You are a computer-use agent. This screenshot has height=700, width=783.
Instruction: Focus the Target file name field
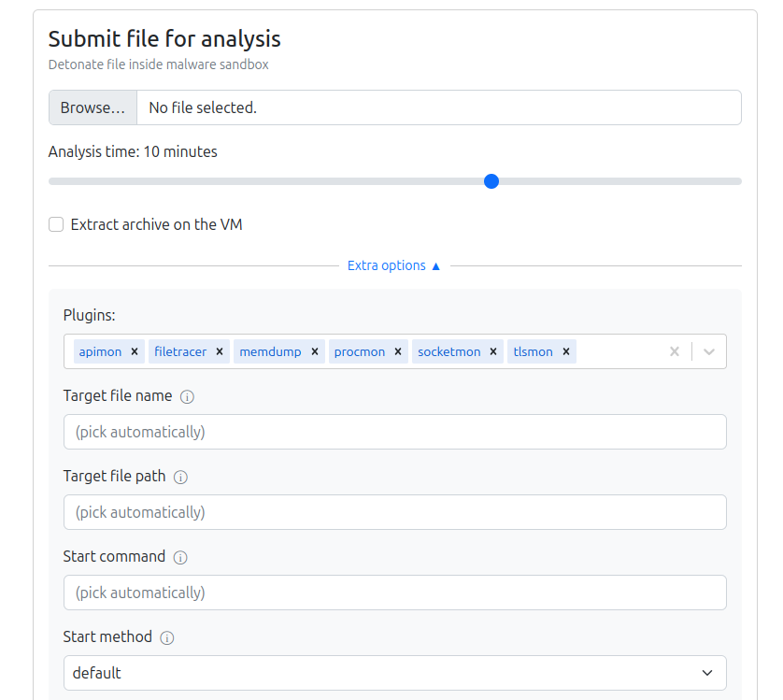[395, 432]
